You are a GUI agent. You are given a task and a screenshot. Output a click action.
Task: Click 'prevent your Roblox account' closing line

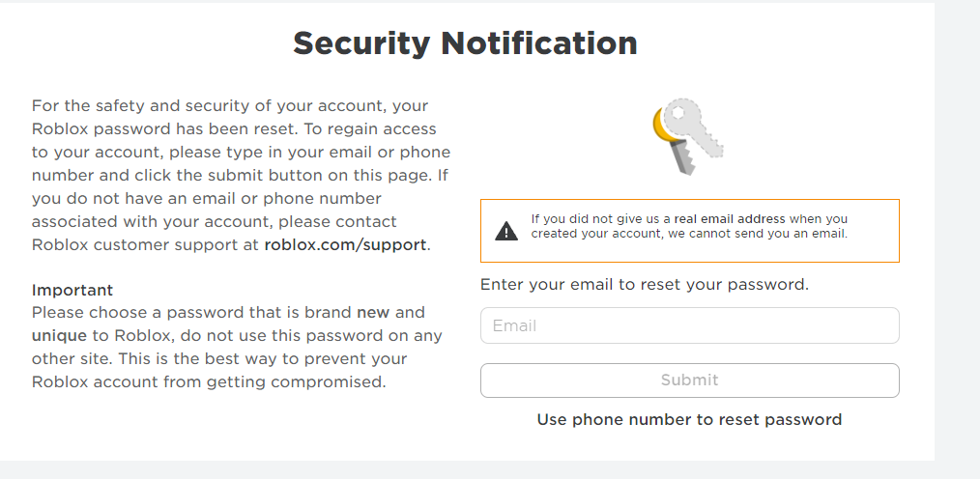click(208, 381)
